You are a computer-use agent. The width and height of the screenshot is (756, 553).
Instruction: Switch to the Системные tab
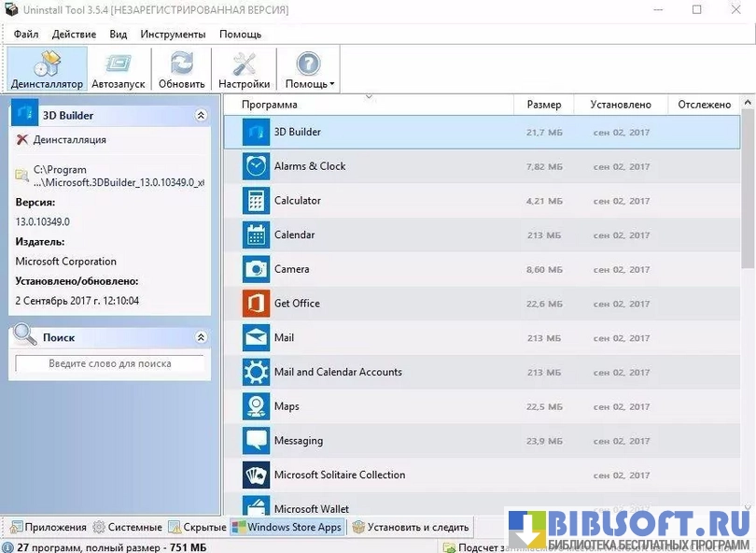coord(126,527)
